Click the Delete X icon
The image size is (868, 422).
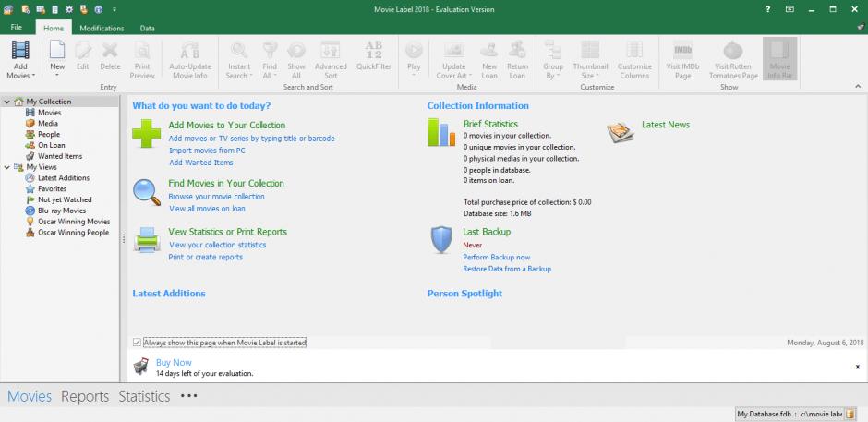click(110, 50)
